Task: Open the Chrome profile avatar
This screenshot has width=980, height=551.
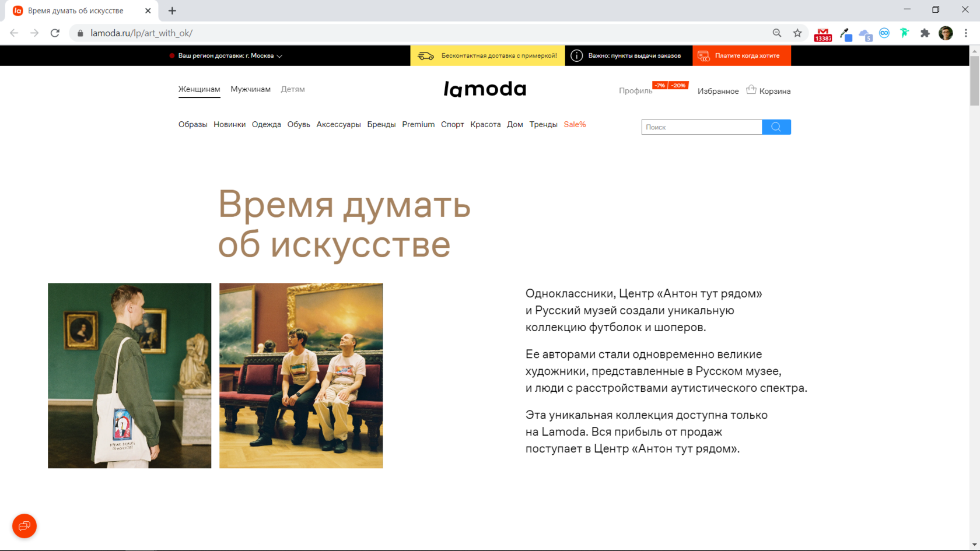Action: click(946, 33)
